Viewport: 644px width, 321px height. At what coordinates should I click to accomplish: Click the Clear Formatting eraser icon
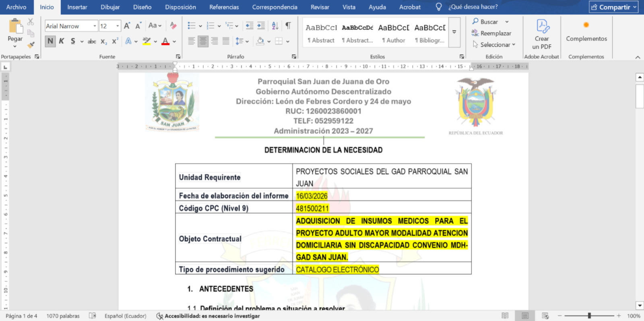click(x=173, y=26)
